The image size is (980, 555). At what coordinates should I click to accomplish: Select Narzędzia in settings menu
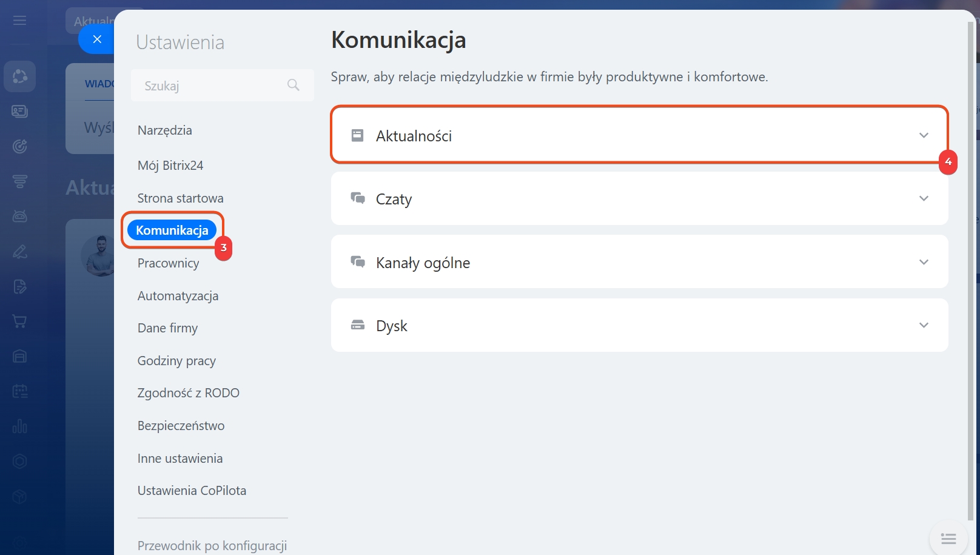coord(165,130)
